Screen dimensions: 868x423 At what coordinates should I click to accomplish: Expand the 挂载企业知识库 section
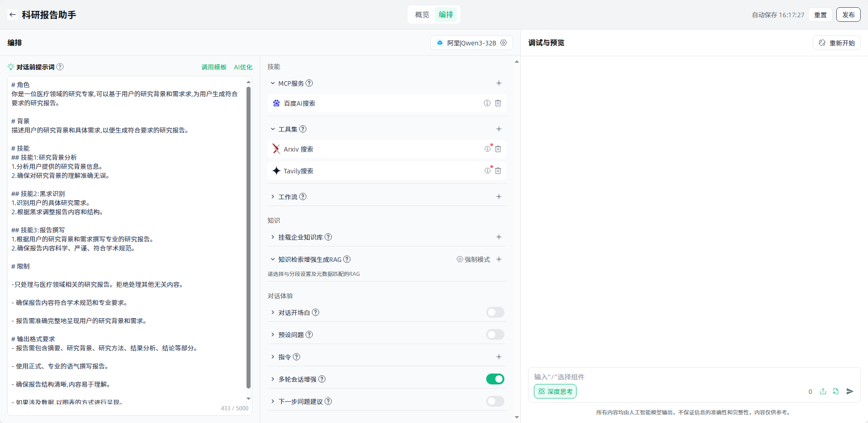pos(273,237)
